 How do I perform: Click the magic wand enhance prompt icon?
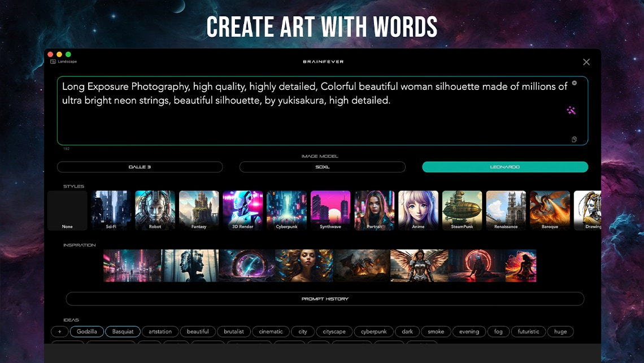coord(571,111)
